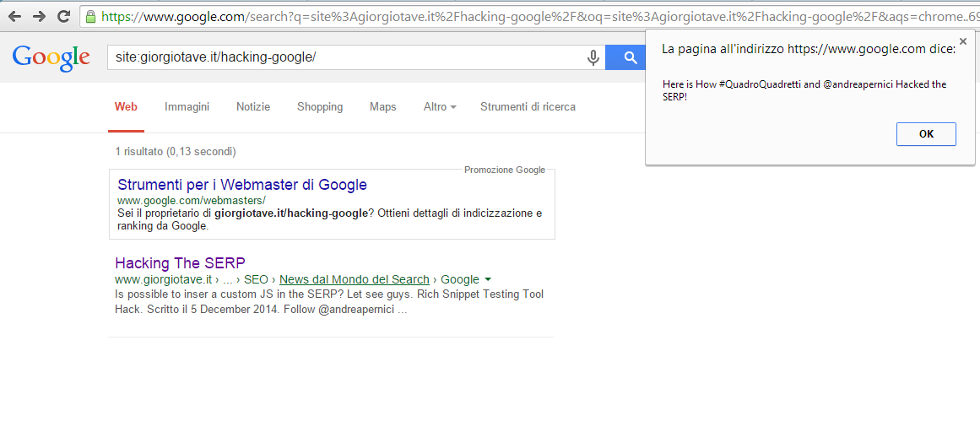
Task: Click the alert message about #QuadroQuadretti
Action: [804, 91]
